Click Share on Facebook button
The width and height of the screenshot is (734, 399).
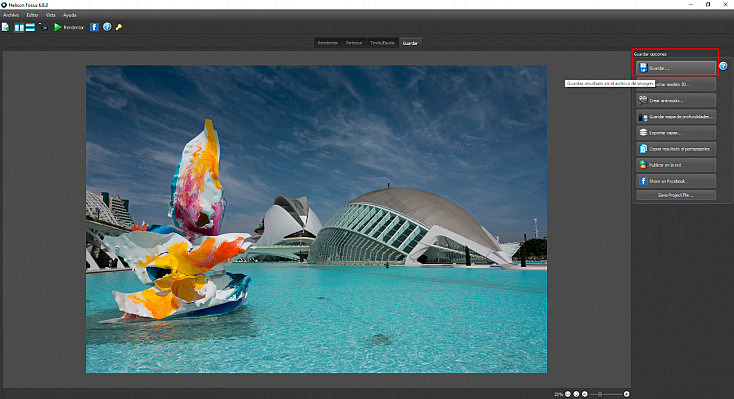tap(676, 181)
